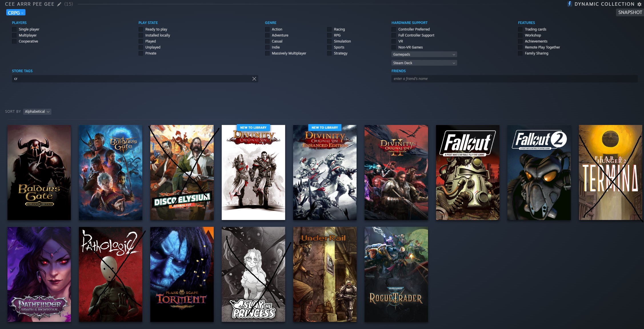This screenshot has height=329, width=644.
Task: Select the Planescape Torment game cover
Action: tap(182, 274)
